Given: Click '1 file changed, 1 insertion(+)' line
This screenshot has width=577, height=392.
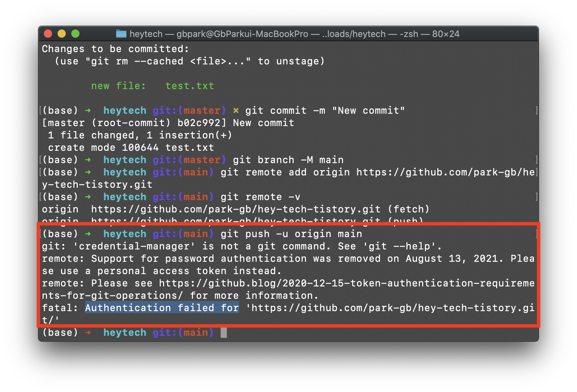Looking at the screenshot, I should pyautogui.click(x=140, y=135).
